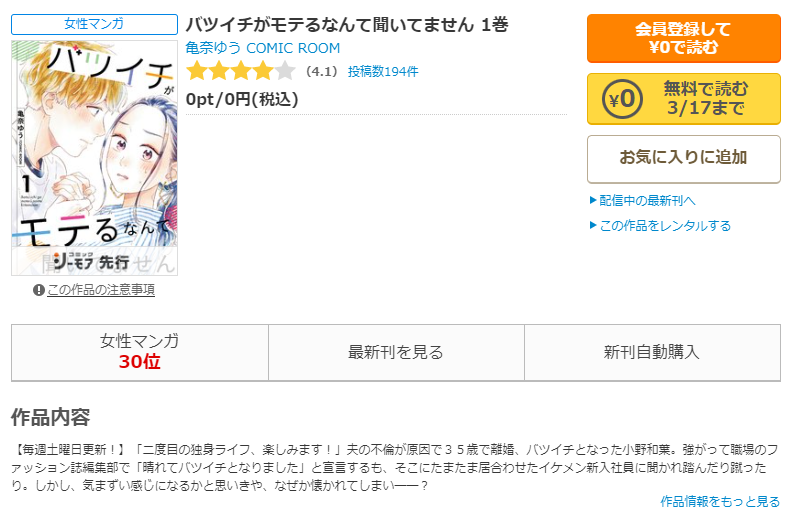Click the triangle arrow beside この作品をレンタルする
The width and height of the screenshot is (801, 520).
[x=593, y=225]
